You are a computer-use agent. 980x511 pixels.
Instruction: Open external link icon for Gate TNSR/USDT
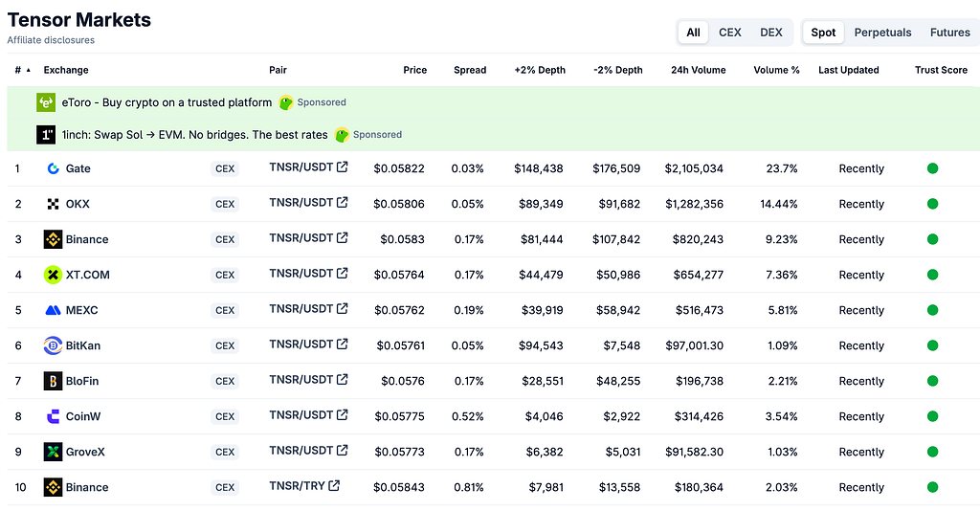point(343,167)
